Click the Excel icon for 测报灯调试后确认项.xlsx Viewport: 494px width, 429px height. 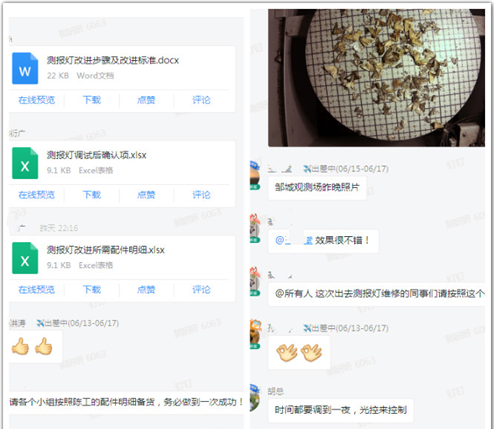[x=25, y=163]
